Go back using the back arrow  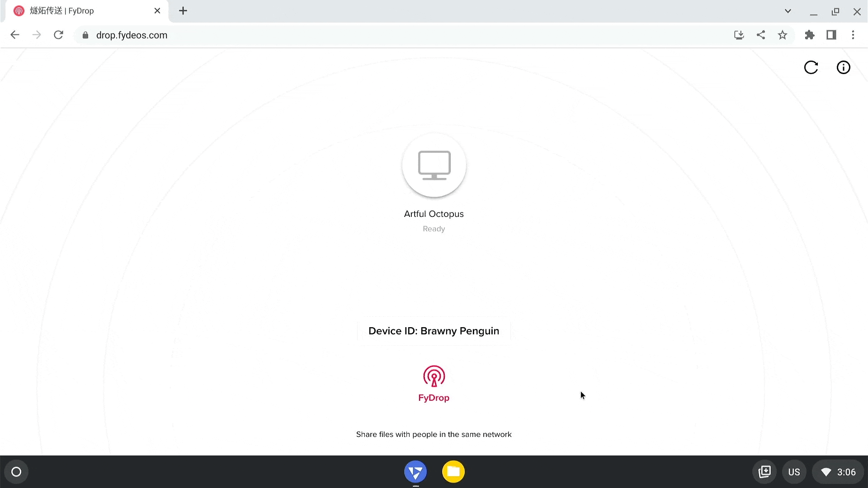[15, 35]
